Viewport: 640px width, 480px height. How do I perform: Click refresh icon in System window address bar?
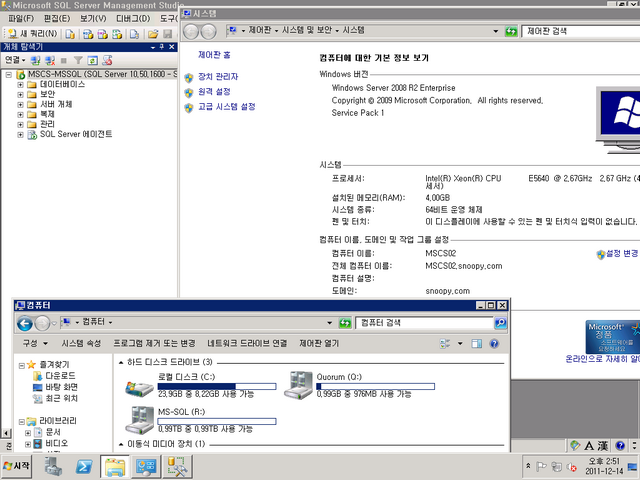511,31
